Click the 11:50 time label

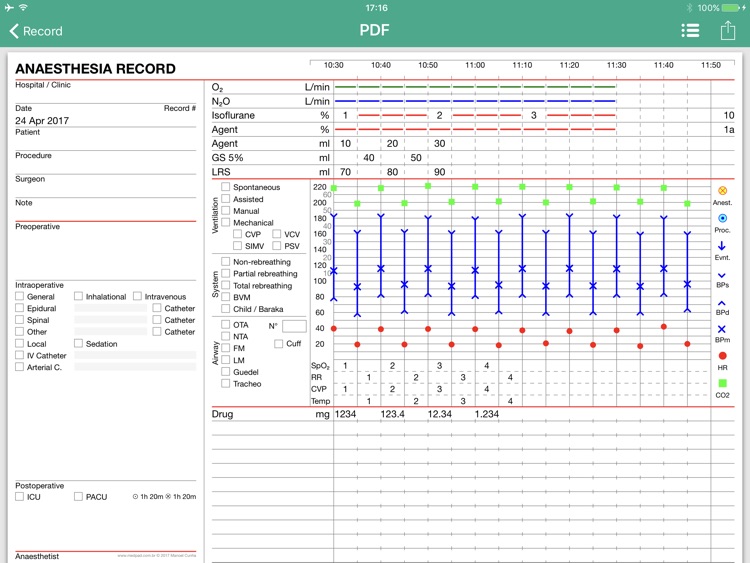tap(711, 65)
